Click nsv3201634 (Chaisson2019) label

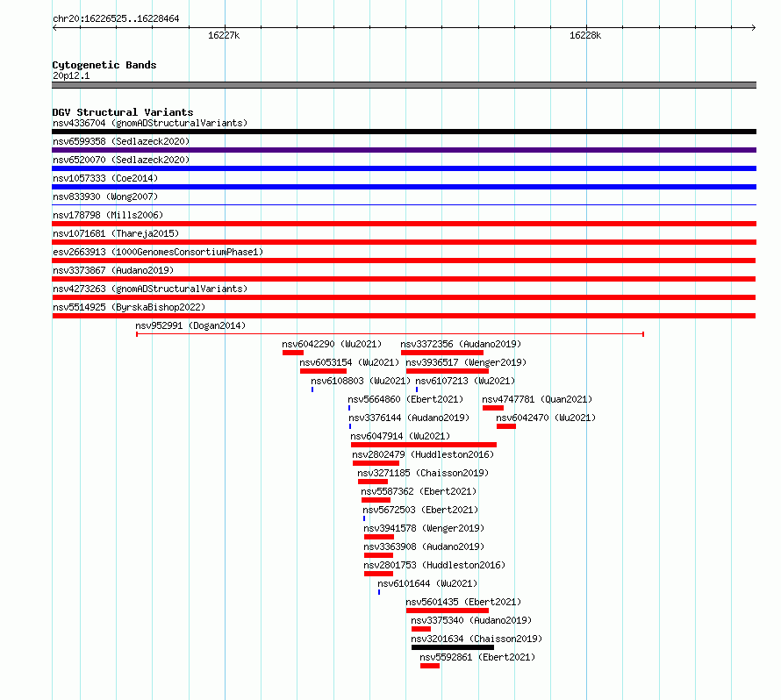[x=476, y=639]
